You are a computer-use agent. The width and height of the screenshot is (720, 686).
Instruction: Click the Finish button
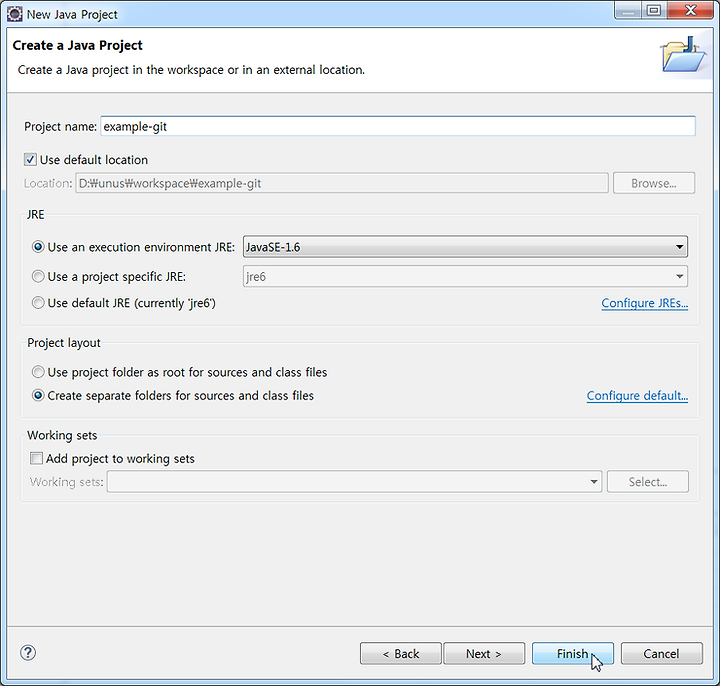coord(573,653)
